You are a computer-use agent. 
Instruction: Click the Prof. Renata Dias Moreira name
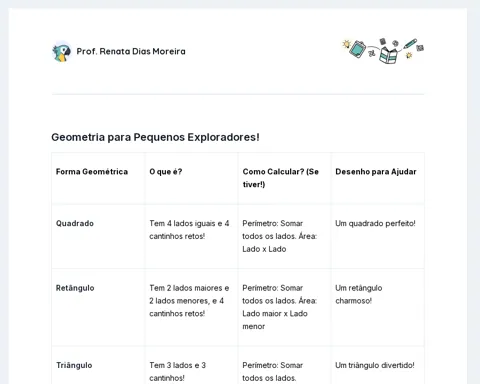131,51
